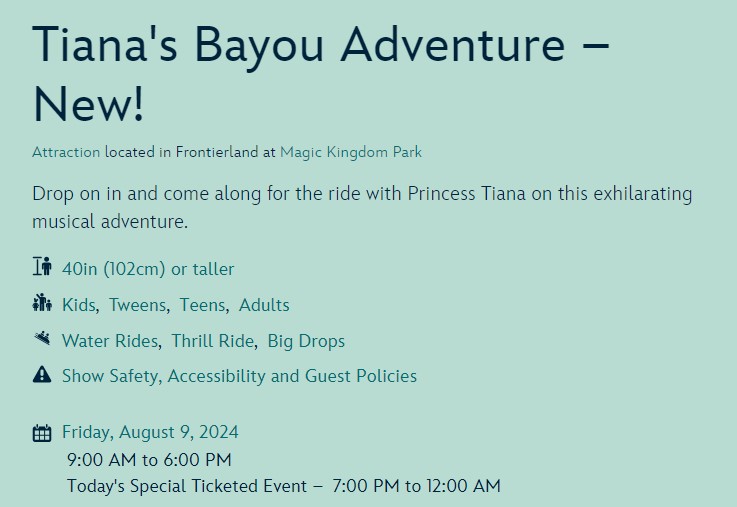The width and height of the screenshot is (737, 507).
Task: Open the Water Rides category link
Action: pyautogui.click(x=110, y=341)
